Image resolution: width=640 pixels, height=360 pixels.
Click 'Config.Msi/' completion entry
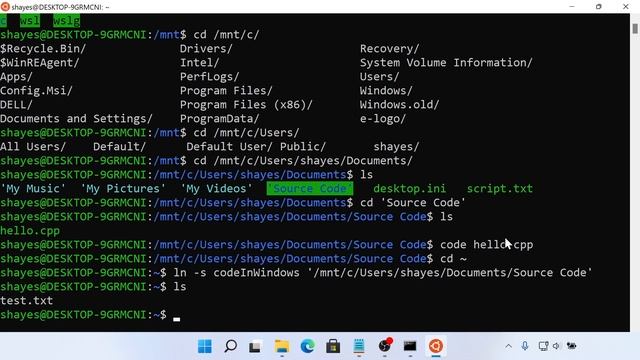pyautogui.click(x=36, y=91)
